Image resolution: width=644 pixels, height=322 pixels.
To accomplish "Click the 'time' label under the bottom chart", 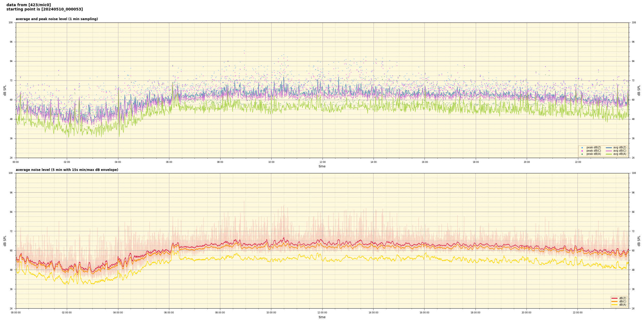I will tap(322, 317).
